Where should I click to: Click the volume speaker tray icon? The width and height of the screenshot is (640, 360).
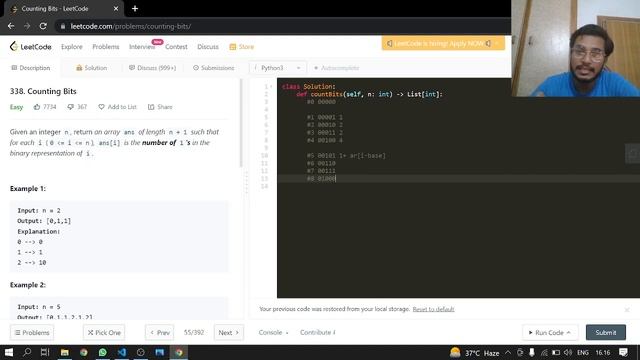pyautogui.click(x=568, y=353)
